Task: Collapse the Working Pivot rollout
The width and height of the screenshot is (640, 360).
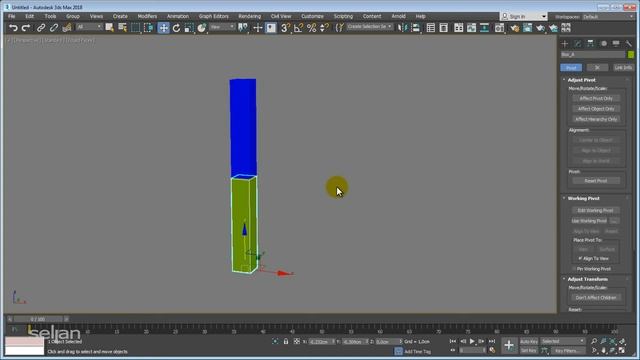Action: pos(583,198)
